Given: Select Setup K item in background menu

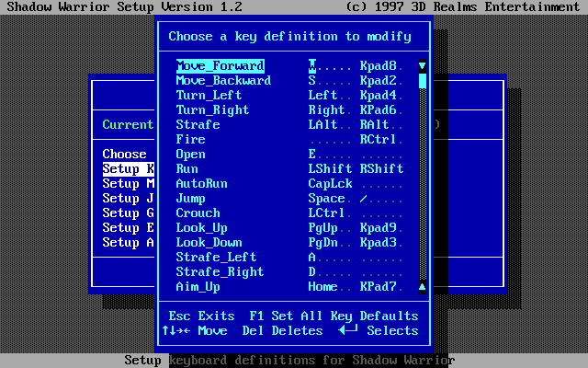Looking at the screenshot, I should (x=129, y=169).
